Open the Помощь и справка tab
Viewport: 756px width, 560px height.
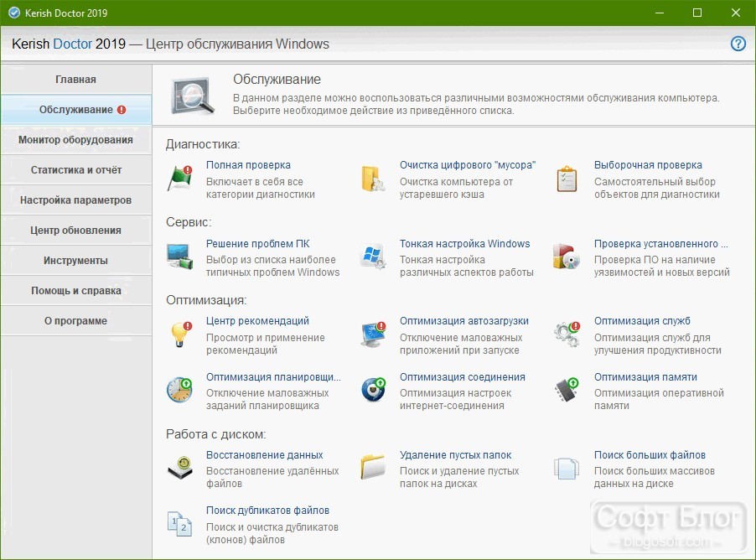pos(75,290)
